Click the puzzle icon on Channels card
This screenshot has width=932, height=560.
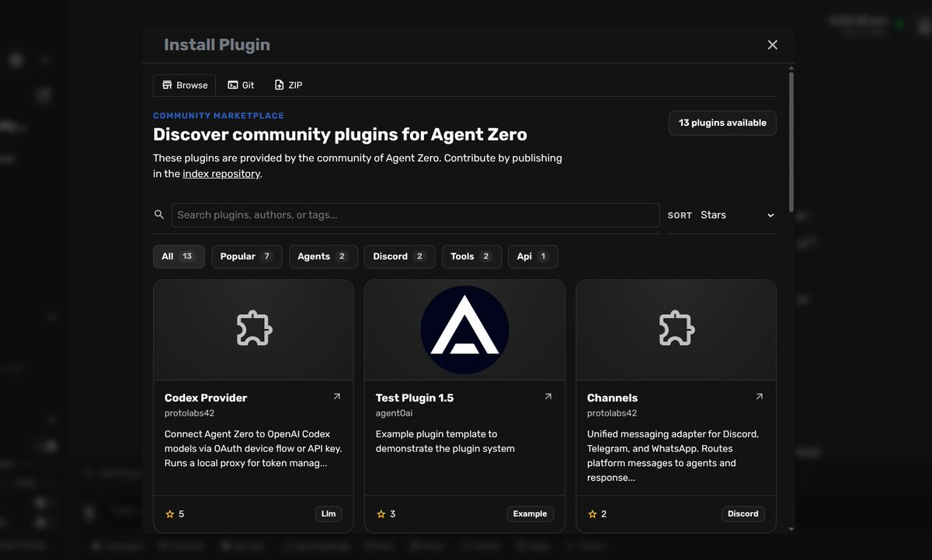click(x=676, y=329)
